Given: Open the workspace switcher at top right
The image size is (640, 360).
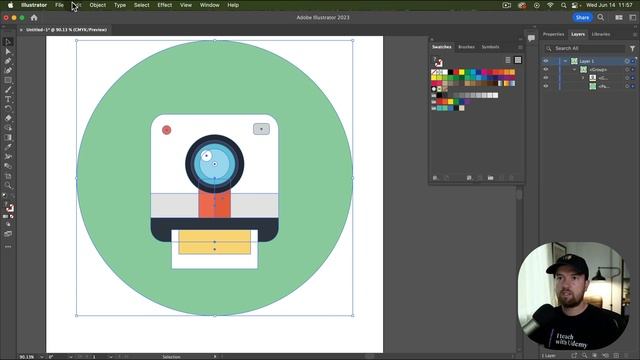Looking at the screenshot, I should (633, 18).
